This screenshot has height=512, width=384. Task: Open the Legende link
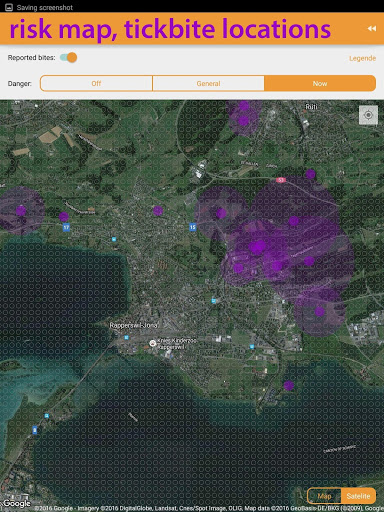pyautogui.click(x=362, y=58)
